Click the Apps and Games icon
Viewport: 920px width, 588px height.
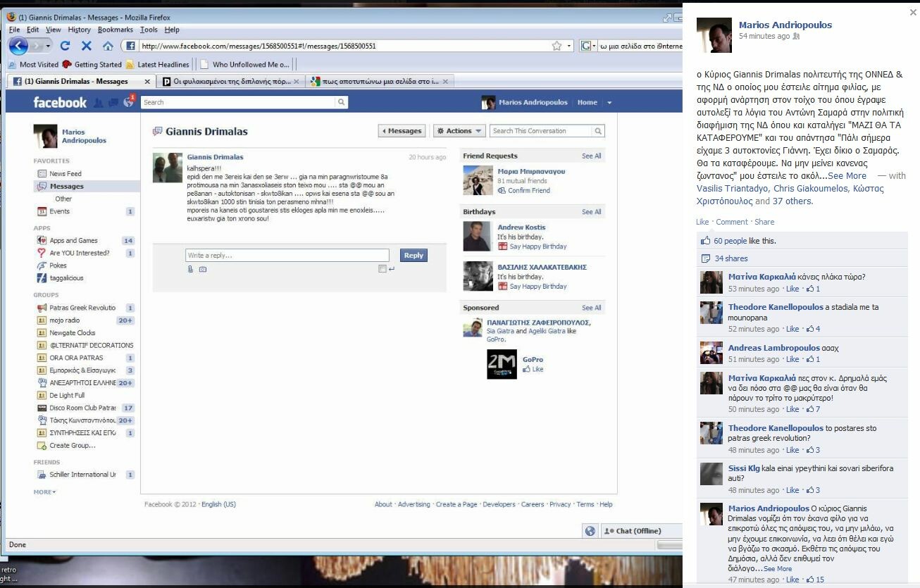[42, 241]
